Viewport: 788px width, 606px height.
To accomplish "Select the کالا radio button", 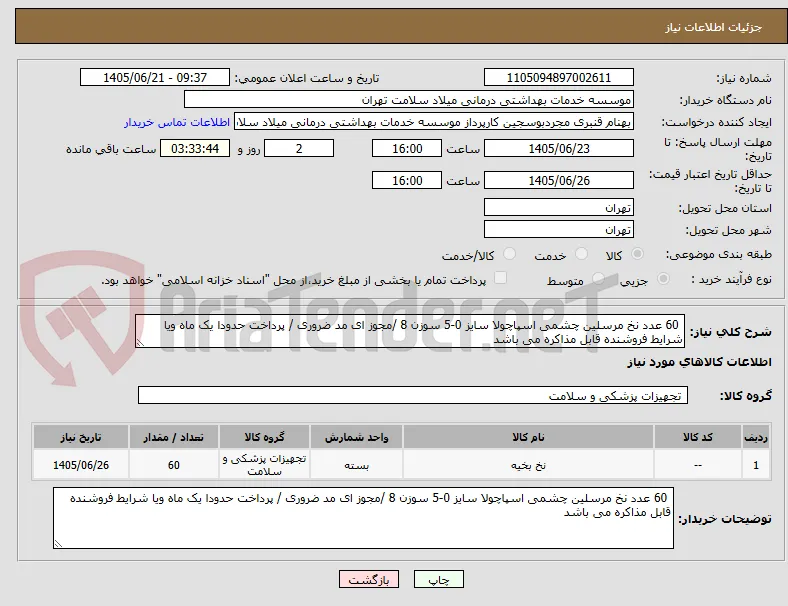I will pyautogui.click(x=637, y=254).
